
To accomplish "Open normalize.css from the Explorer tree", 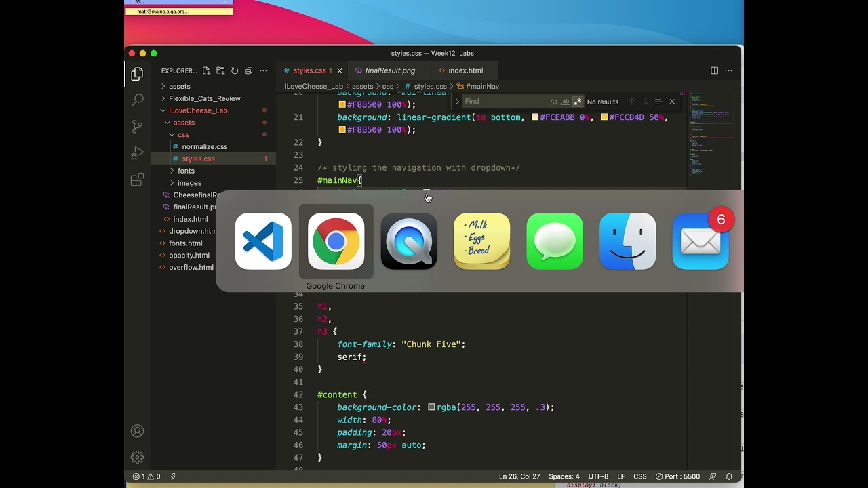I will (x=204, y=146).
